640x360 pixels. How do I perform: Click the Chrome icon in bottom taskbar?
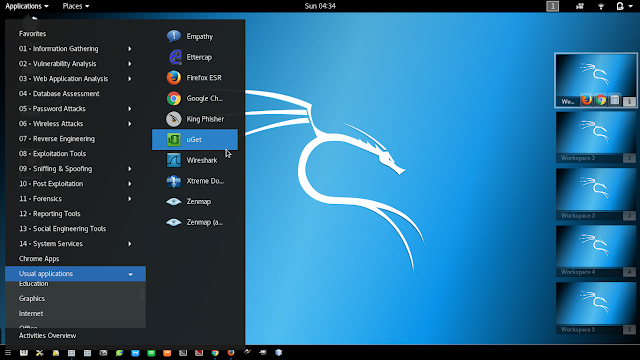[215, 353]
